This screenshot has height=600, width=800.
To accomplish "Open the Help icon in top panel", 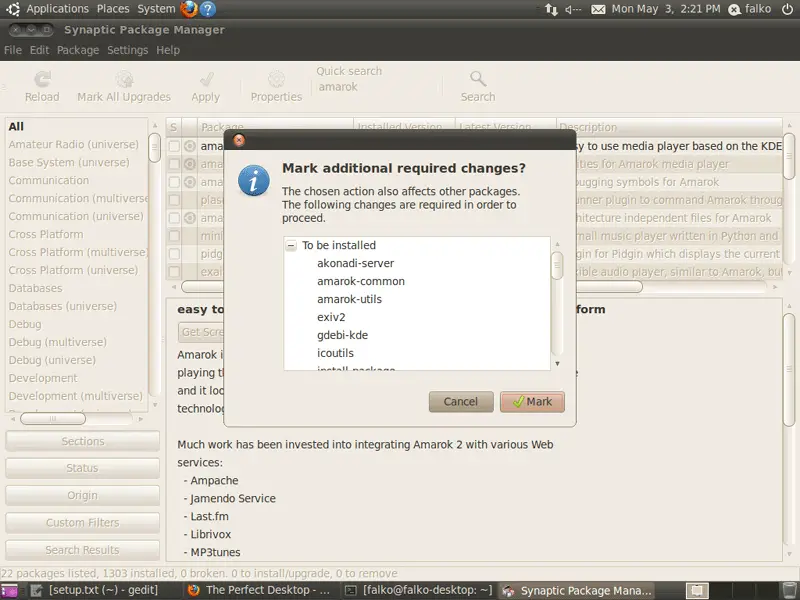I will (208, 9).
